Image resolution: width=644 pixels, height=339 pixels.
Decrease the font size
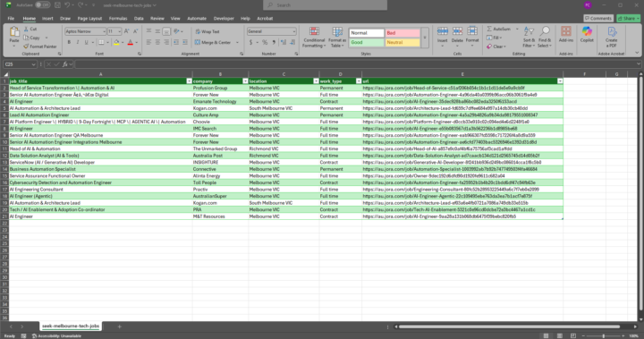(136, 31)
